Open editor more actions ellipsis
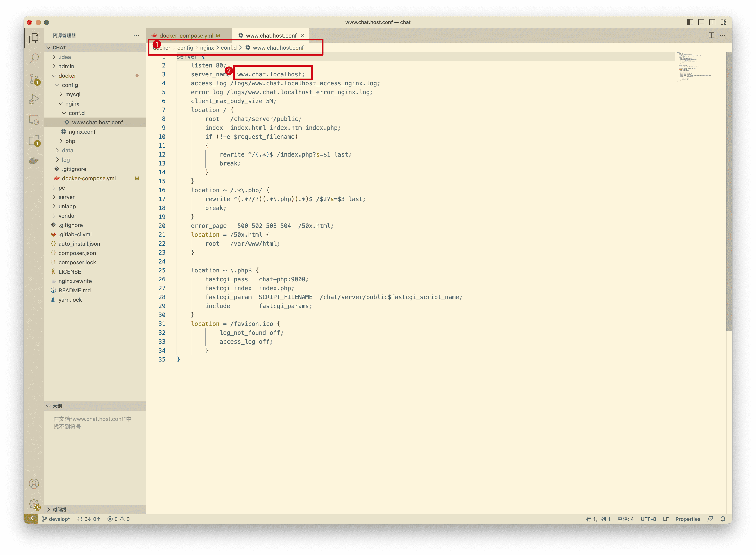 [723, 35]
